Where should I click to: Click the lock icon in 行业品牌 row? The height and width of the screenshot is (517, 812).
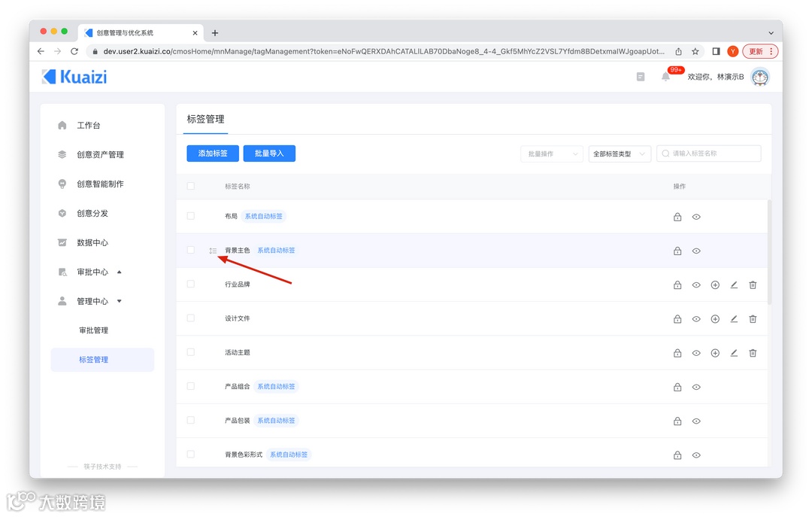coord(677,284)
